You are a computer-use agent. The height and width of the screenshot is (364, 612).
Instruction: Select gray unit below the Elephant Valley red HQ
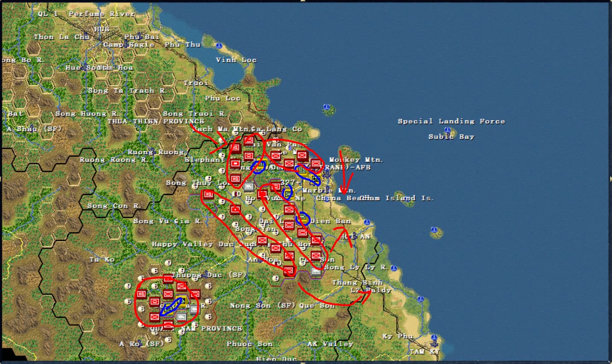click(x=249, y=186)
